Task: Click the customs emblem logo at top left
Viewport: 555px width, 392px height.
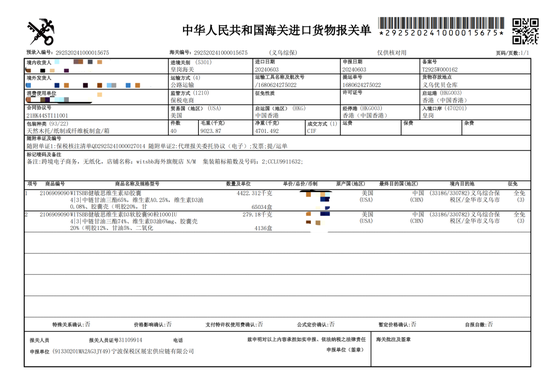Action: [x=41, y=32]
